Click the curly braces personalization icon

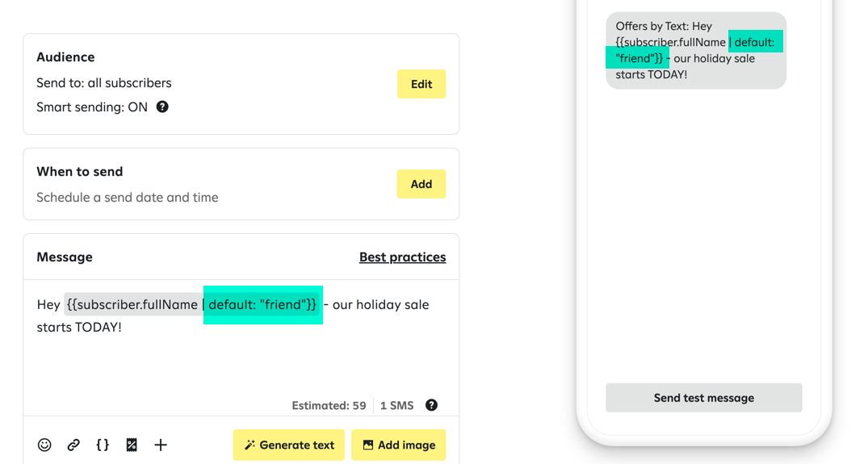[x=103, y=445]
